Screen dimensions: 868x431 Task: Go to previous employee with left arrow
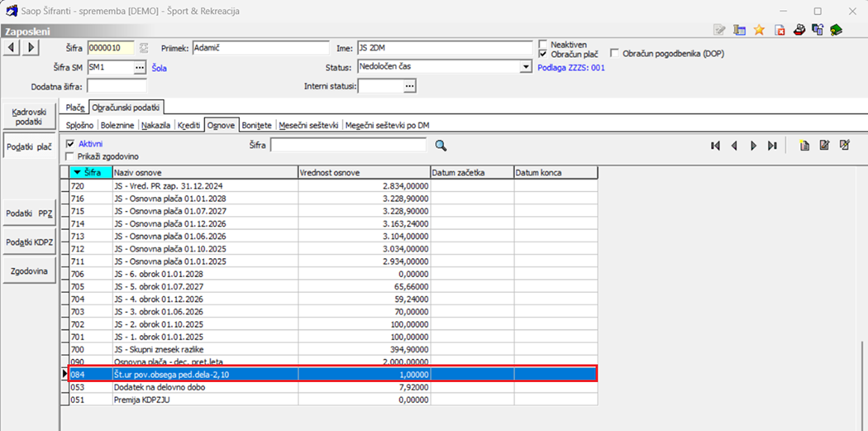point(12,47)
